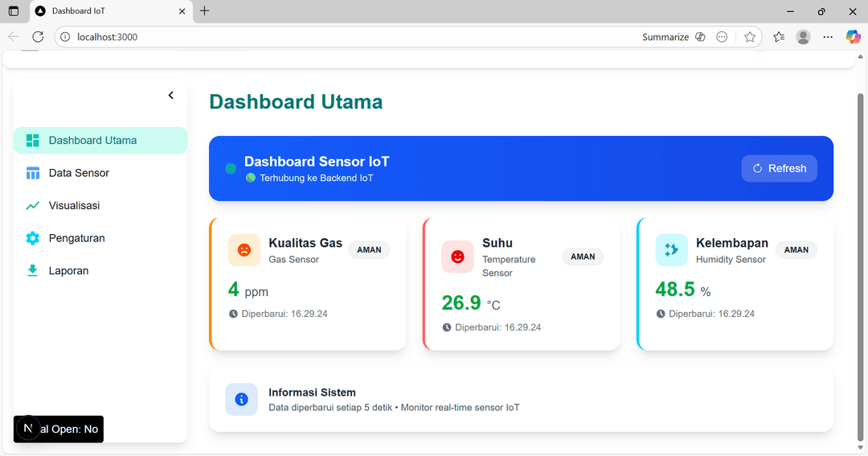Open a new browser tab

(204, 11)
